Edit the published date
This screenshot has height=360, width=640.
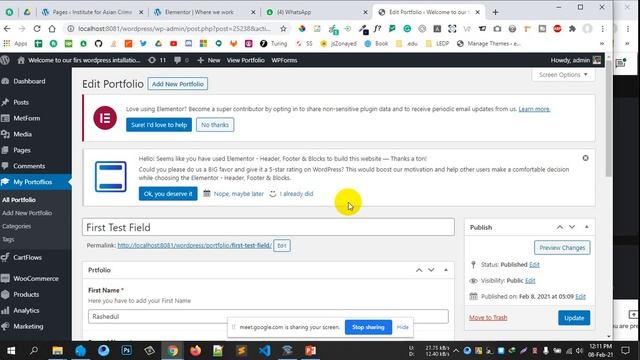coord(580,297)
